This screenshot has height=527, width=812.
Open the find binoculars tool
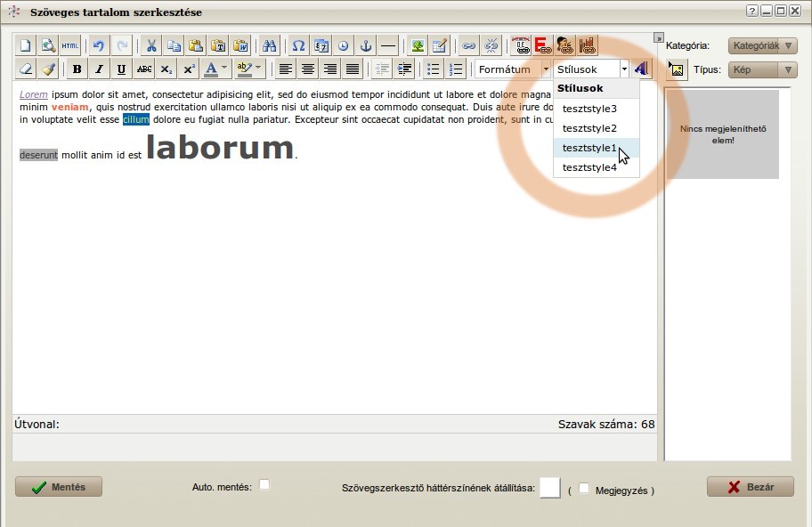pos(269,45)
